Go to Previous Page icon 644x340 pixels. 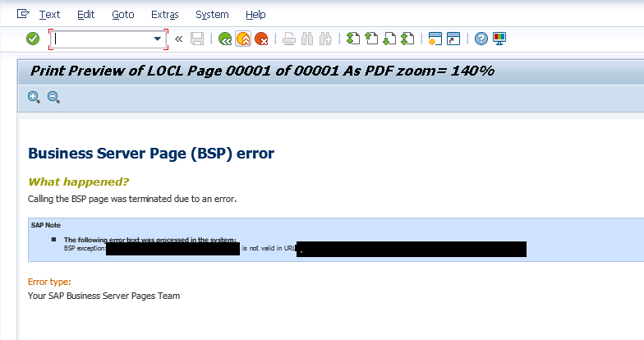371,39
